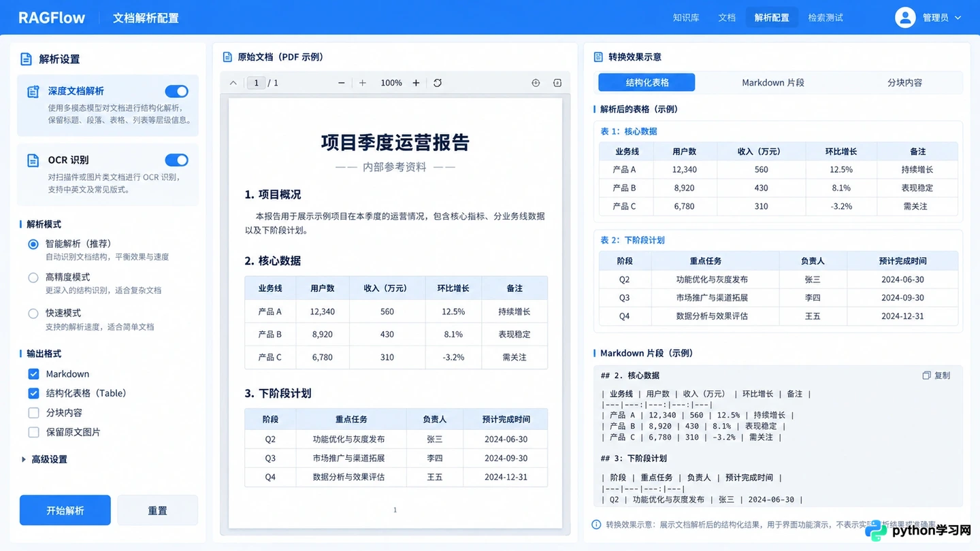Copy the Markdown snippet with 复制
The image size is (980, 551).
(x=936, y=375)
